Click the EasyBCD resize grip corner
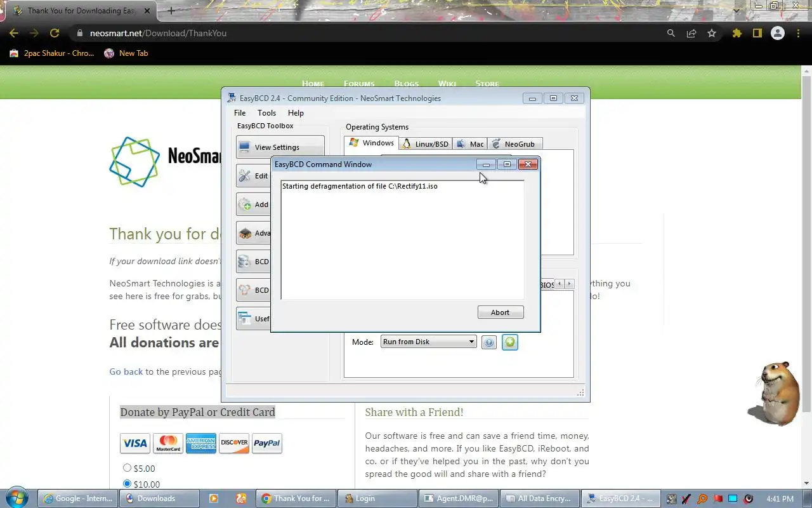 tap(580, 393)
